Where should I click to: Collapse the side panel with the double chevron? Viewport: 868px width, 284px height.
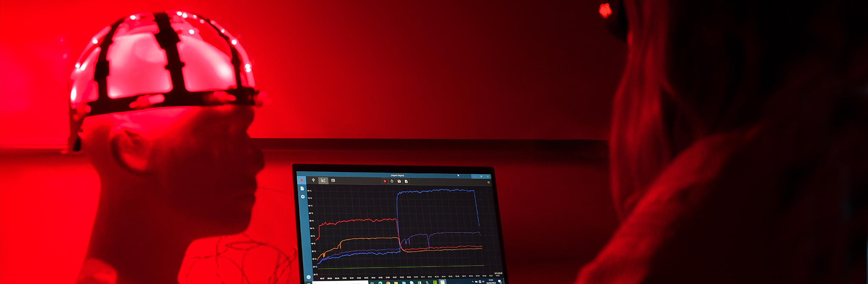pyautogui.click(x=488, y=182)
